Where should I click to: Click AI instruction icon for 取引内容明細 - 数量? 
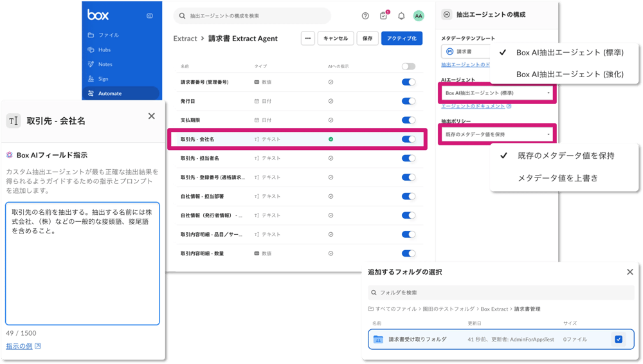coord(331,253)
